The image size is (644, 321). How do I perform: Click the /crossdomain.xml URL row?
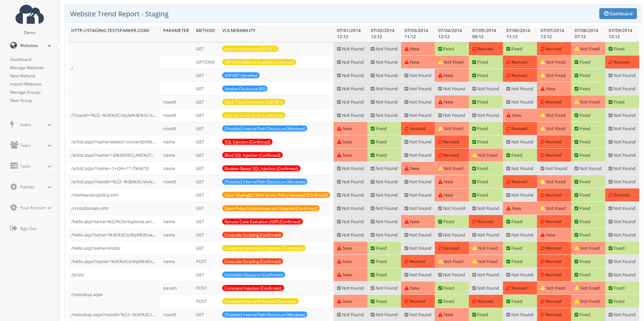coord(90,209)
